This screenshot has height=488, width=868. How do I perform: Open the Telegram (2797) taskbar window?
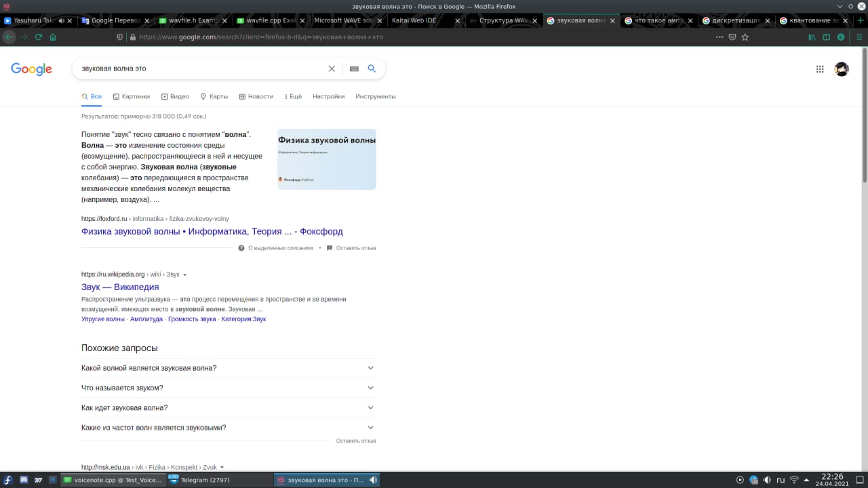(218, 480)
